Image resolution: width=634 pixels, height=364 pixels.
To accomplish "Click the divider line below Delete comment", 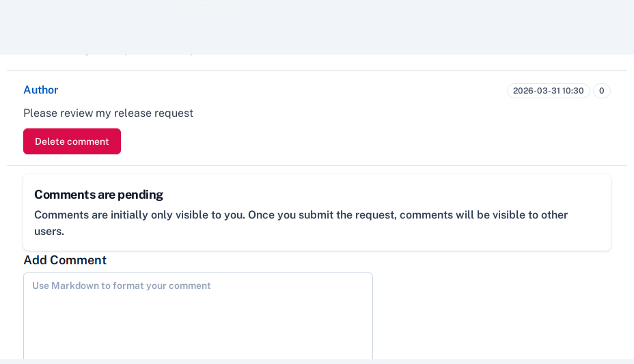I will click(317, 165).
